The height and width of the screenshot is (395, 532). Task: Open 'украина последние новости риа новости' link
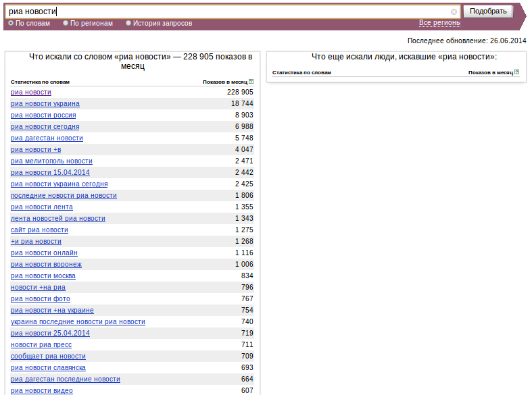click(78, 322)
